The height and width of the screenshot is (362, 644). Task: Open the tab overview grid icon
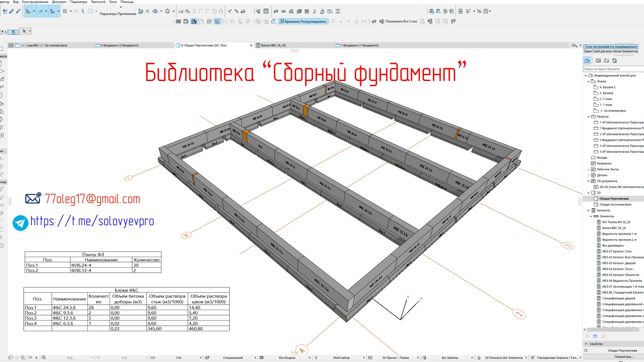[x=11, y=45]
